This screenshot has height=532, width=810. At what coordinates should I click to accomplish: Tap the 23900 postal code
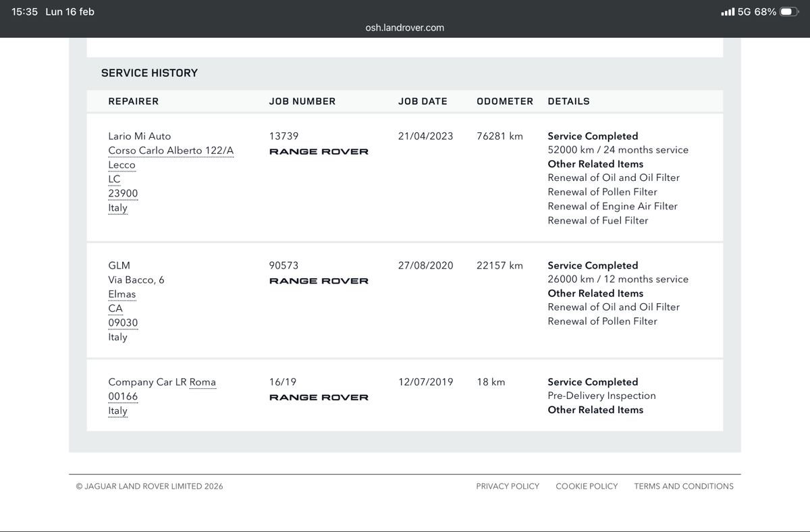[x=123, y=193]
